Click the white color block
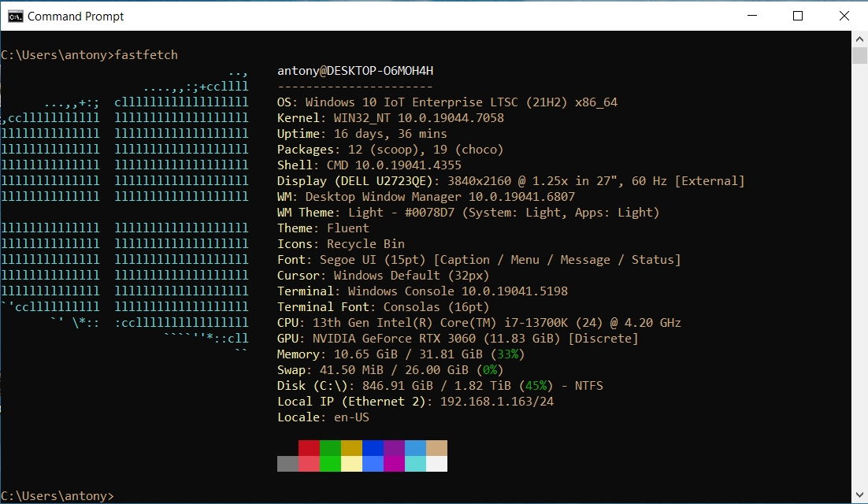 (x=437, y=464)
